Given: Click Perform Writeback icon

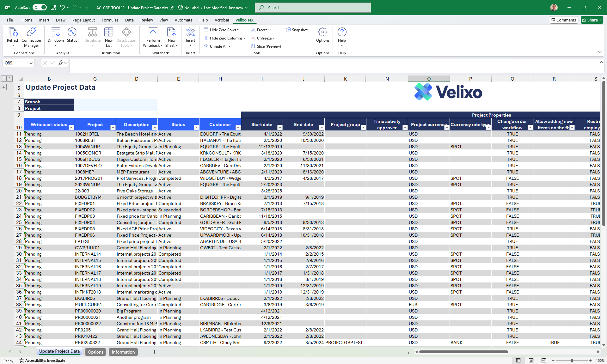Looking at the screenshot, I should click(153, 32).
